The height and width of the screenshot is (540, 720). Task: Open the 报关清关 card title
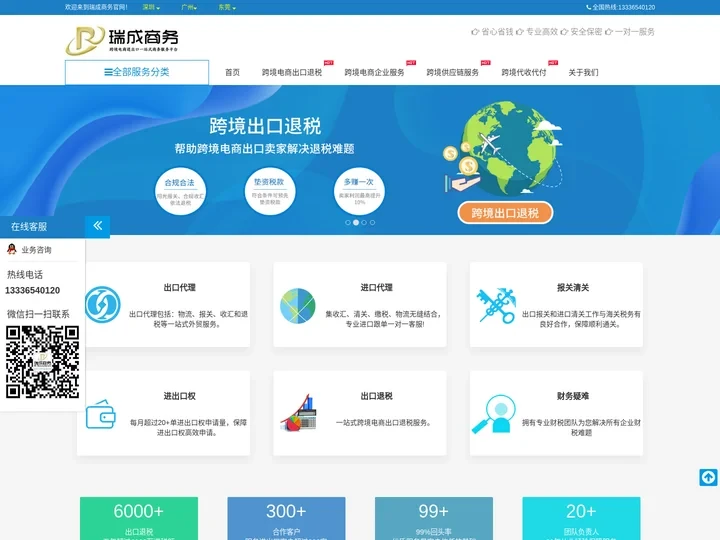[573, 287]
